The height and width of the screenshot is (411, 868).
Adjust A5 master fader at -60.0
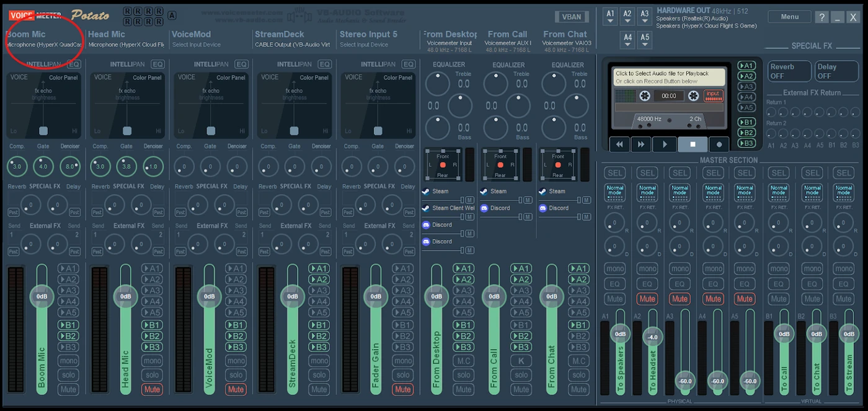(x=750, y=381)
